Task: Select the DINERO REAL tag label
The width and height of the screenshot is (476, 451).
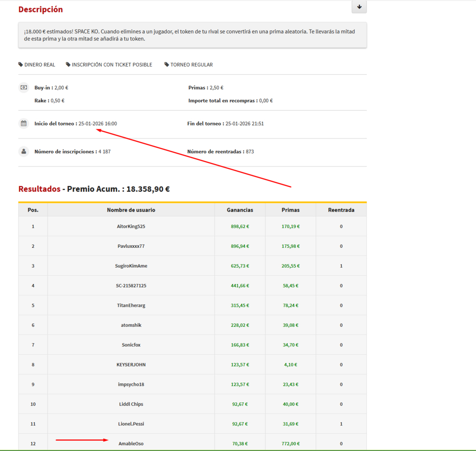Action: pos(40,65)
